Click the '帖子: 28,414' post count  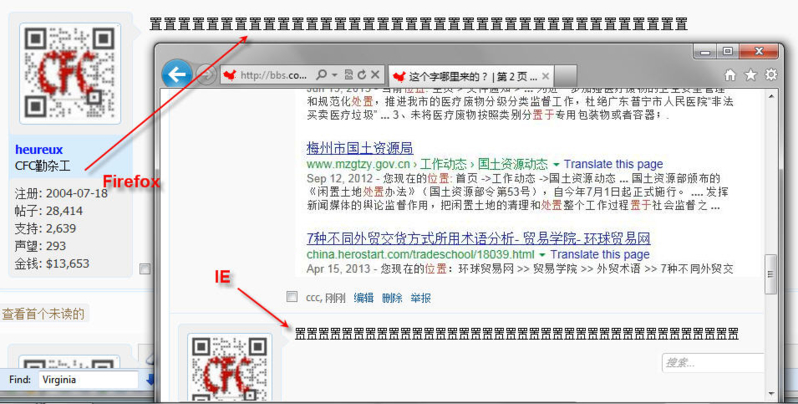[49, 211]
